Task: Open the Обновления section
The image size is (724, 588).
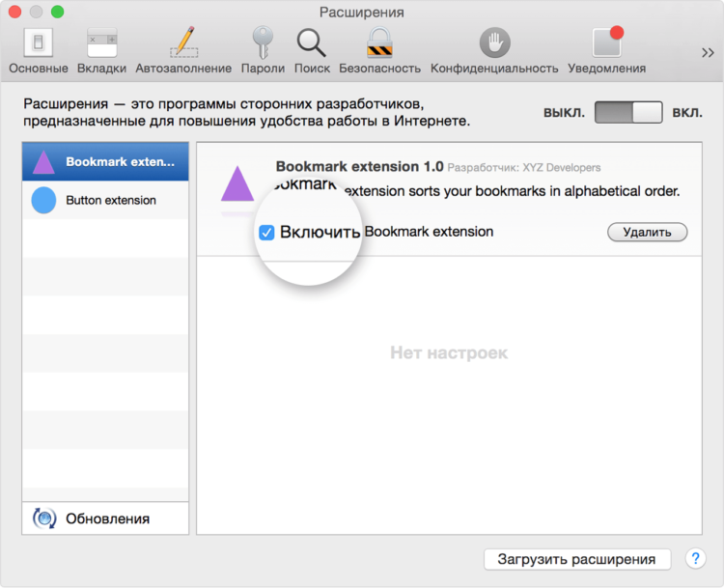Action: pos(105,518)
